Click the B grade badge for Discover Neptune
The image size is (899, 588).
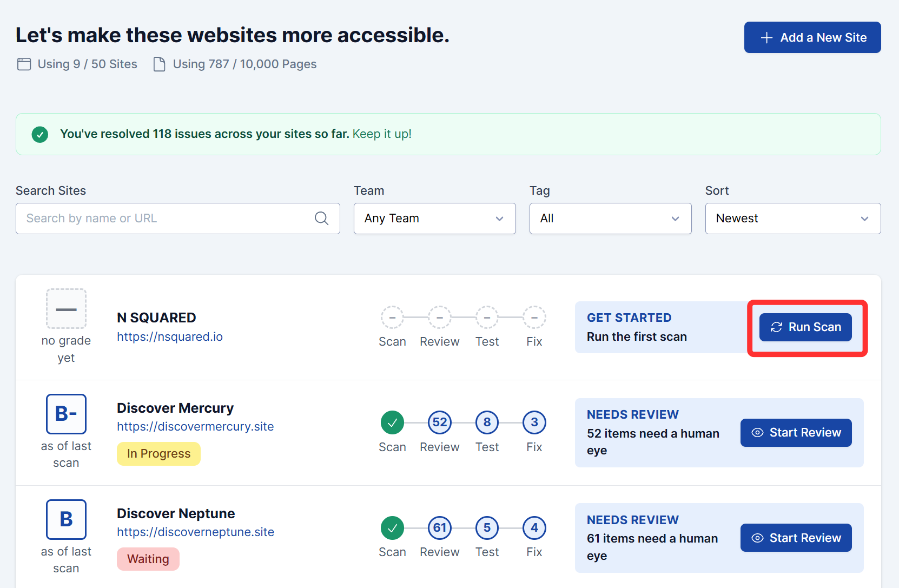[66, 519]
